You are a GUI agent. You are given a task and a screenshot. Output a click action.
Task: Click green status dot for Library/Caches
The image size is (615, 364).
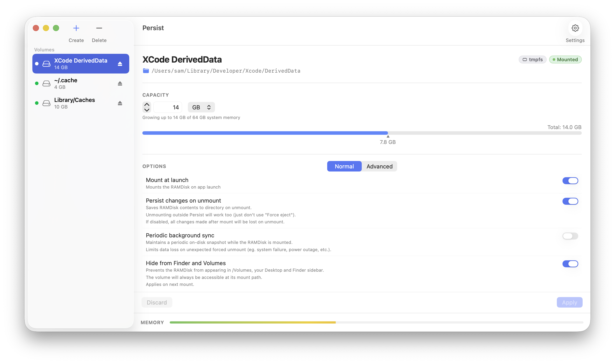click(37, 103)
